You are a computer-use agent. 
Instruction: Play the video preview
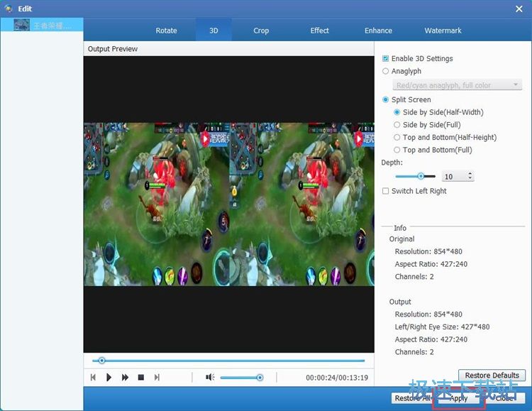click(x=109, y=378)
